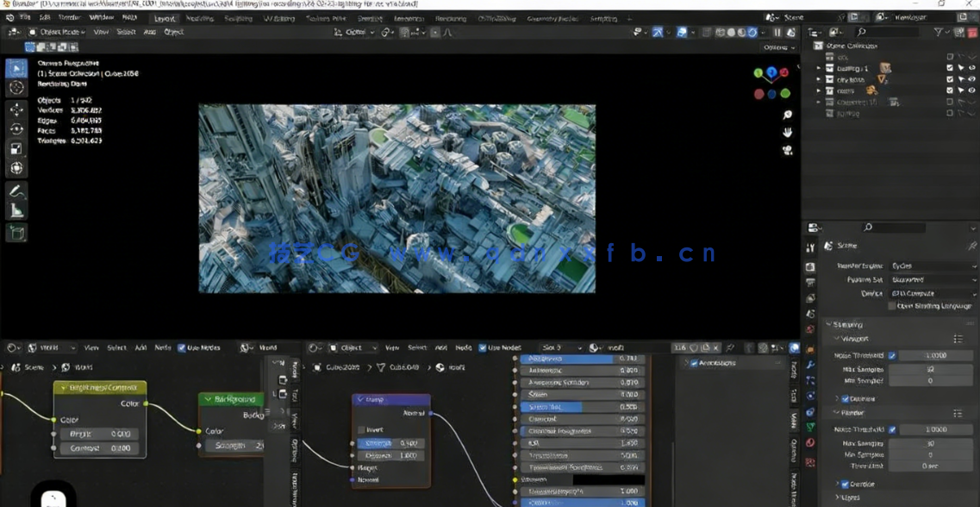Toggle the render checkbox for buildings 1 collection
Image resolution: width=980 pixels, height=507 pixels.
[951, 67]
